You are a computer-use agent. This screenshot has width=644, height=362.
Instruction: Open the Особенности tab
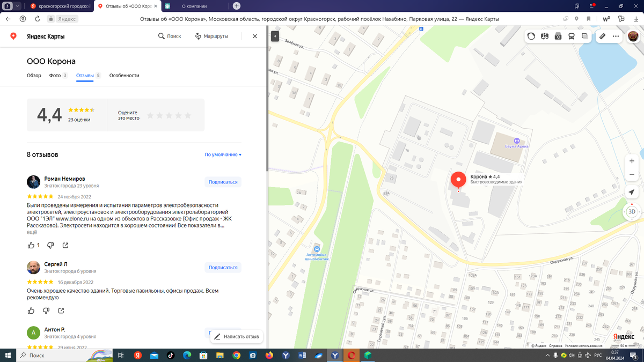pyautogui.click(x=124, y=76)
